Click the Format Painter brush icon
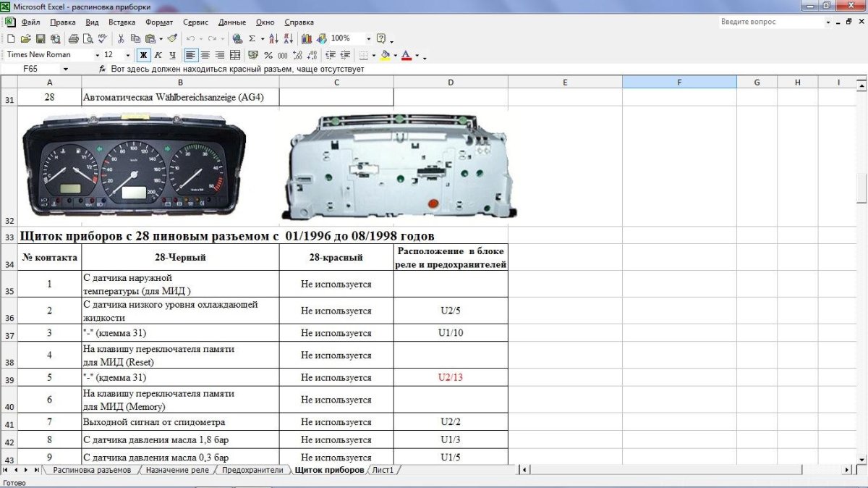Image resolution: width=868 pixels, height=488 pixels. click(172, 38)
